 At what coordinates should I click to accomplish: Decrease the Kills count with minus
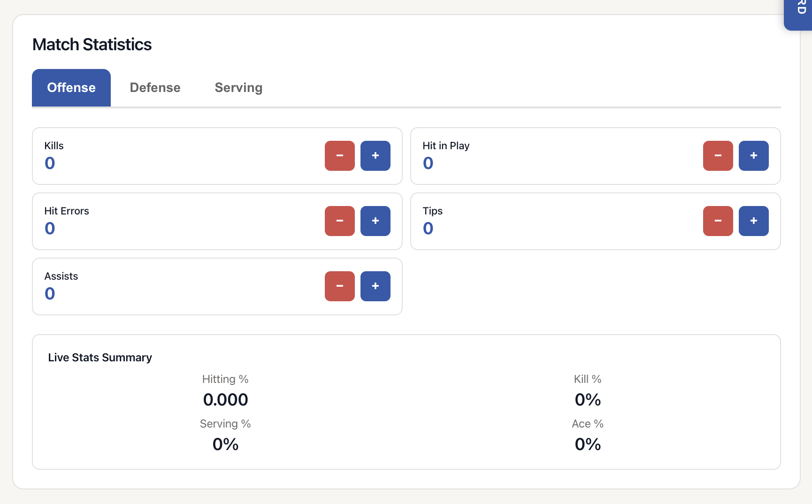pyautogui.click(x=339, y=156)
